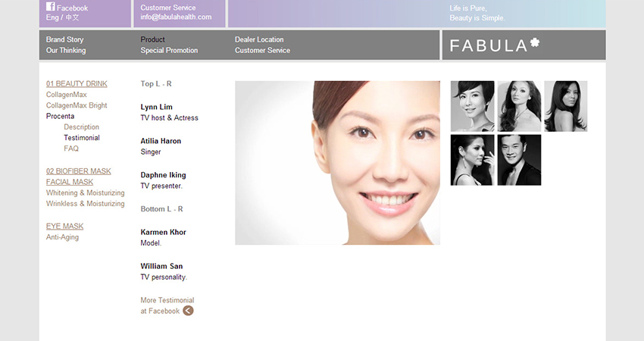Viewport: 644px width, 341px height.
Task: Click the name Lynn Lim
Action: [x=157, y=107]
